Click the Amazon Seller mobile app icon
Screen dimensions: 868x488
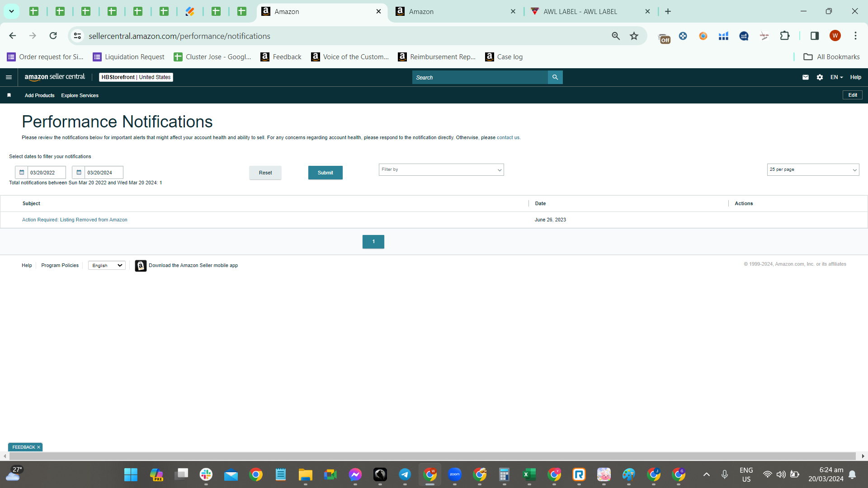click(x=141, y=266)
